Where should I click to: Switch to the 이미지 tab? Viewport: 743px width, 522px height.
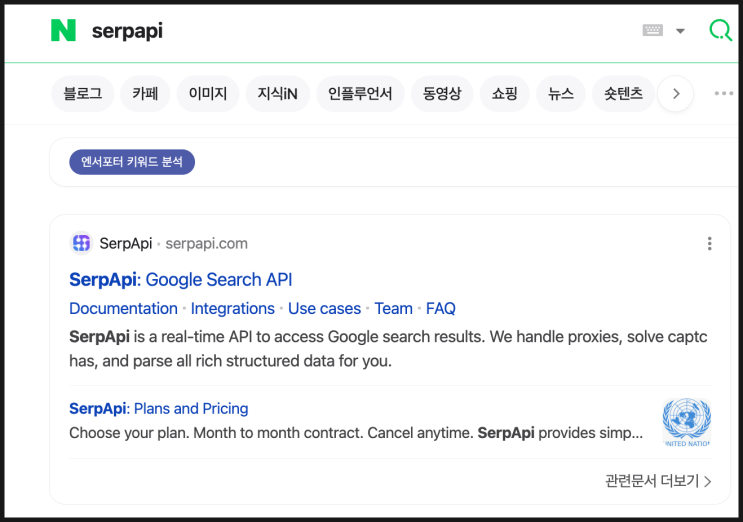208,93
